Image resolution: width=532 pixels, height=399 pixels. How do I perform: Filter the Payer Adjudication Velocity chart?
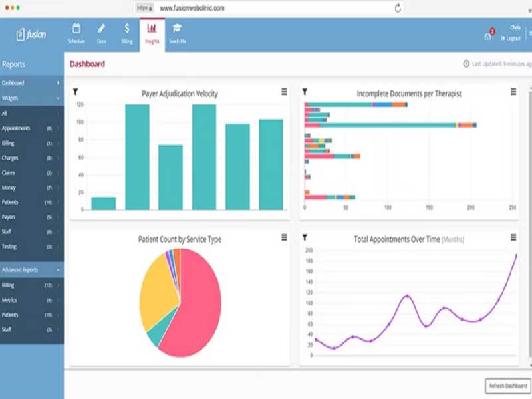75,92
